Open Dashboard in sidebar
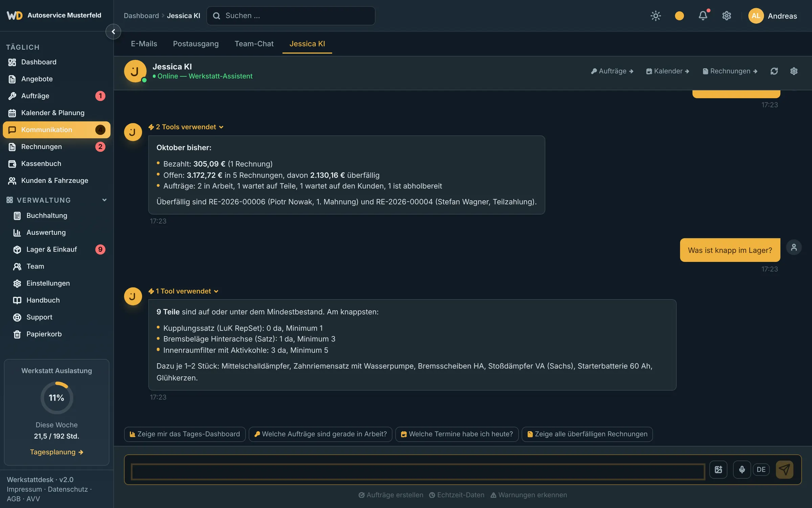The image size is (812, 508). tap(57, 62)
